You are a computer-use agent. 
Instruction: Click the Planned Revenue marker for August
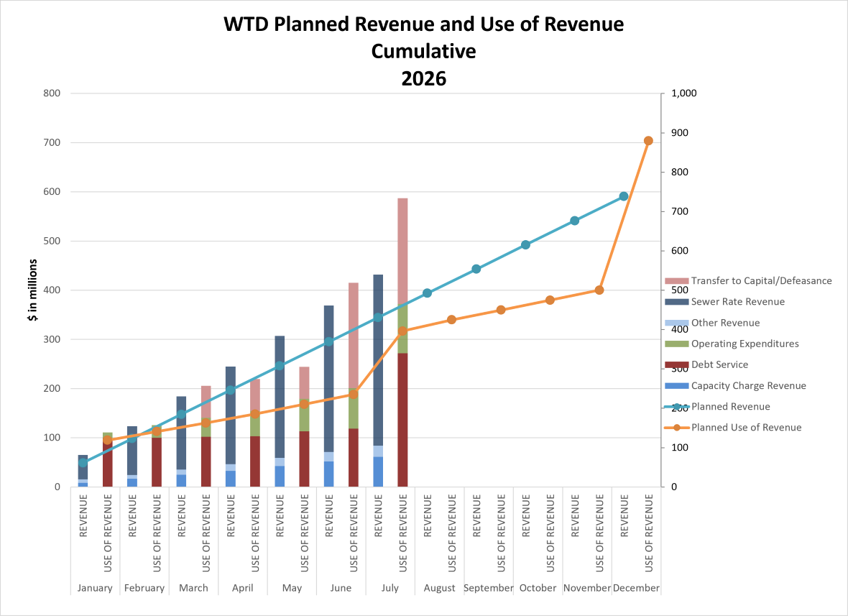428,293
